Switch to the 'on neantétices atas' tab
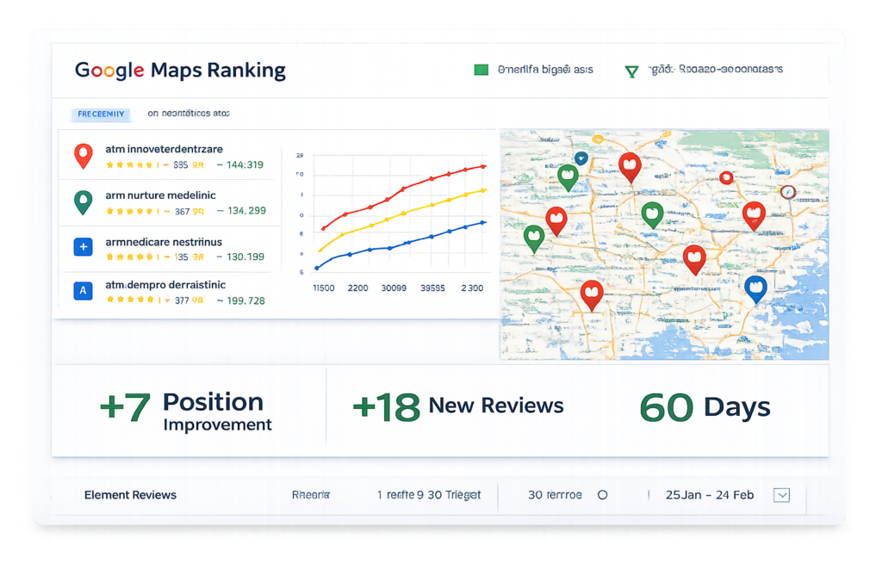882x588 pixels. coord(188,114)
